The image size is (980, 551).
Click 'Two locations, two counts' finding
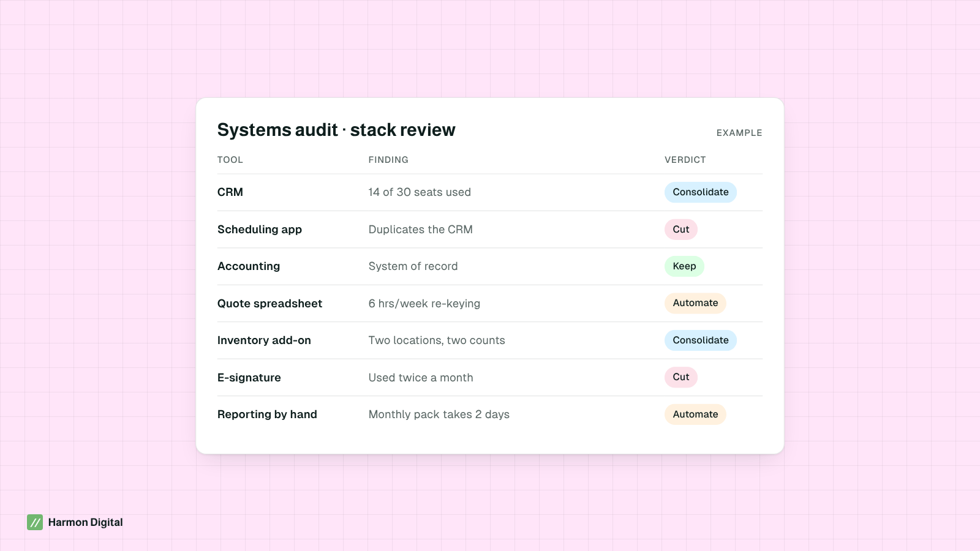click(x=437, y=340)
